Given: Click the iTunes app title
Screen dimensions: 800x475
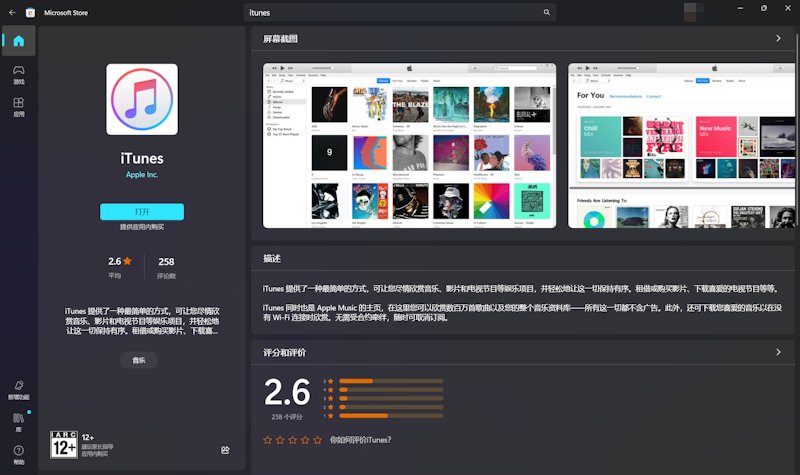Looking at the screenshot, I should click(x=142, y=159).
